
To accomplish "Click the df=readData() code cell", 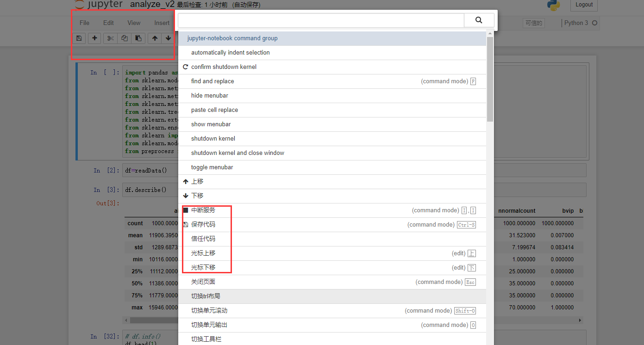I will coord(355,171).
